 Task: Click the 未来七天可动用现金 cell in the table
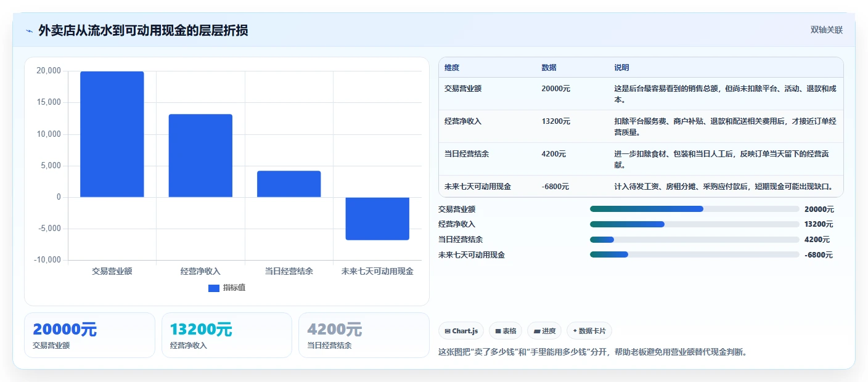tap(478, 187)
